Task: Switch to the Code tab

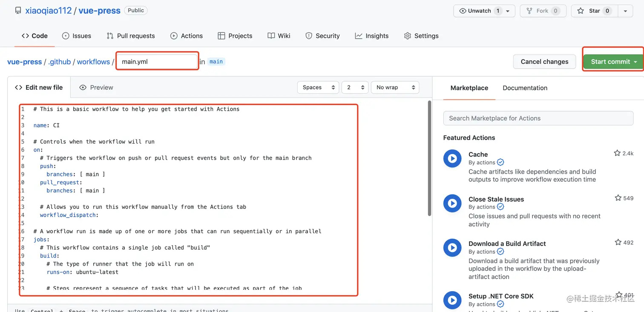Action: point(34,36)
